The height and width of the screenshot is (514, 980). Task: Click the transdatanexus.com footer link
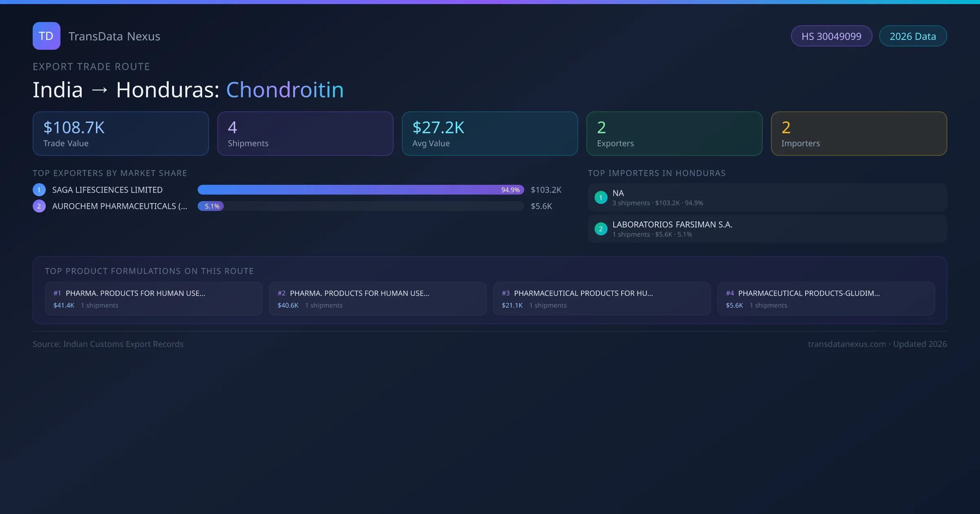[846, 344]
